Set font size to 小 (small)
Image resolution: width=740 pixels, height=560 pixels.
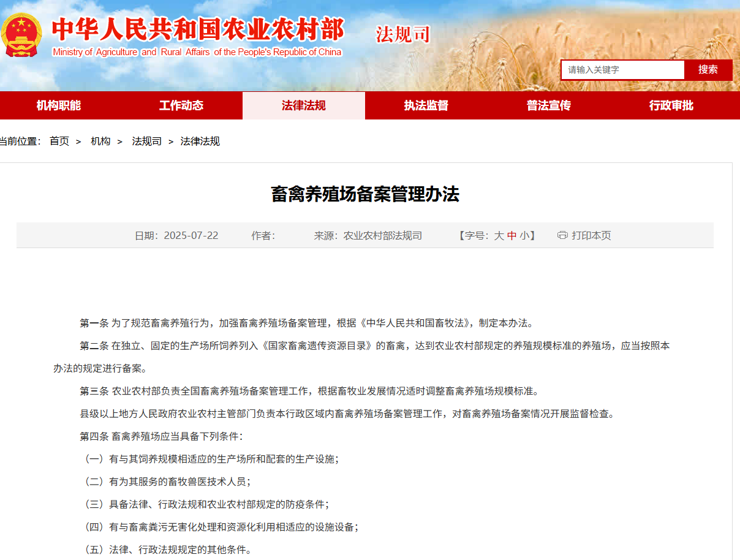[524, 236]
